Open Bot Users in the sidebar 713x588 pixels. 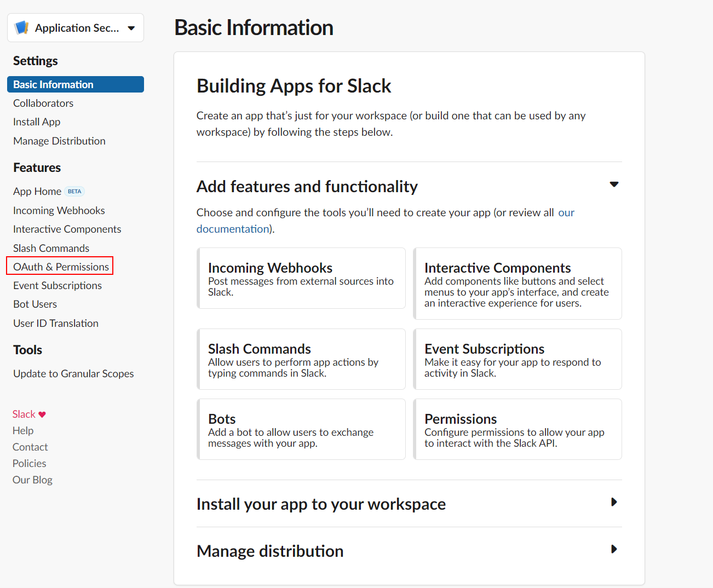click(x=35, y=304)
